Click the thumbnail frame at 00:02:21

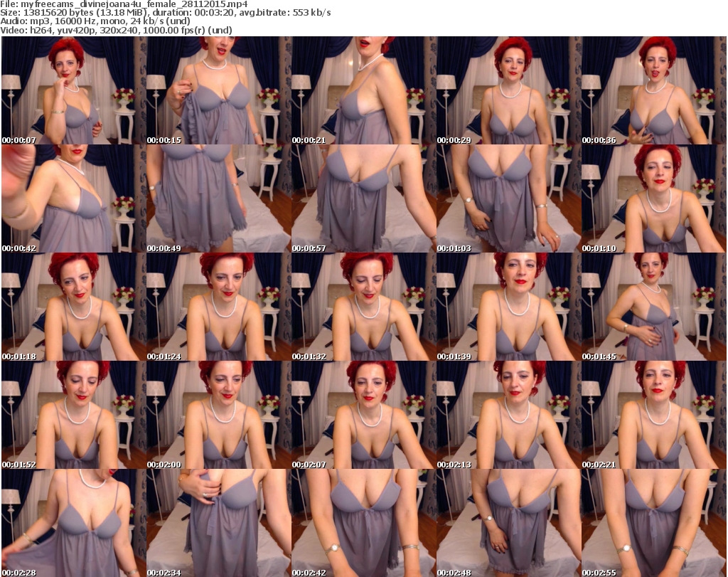pos(654,415)
